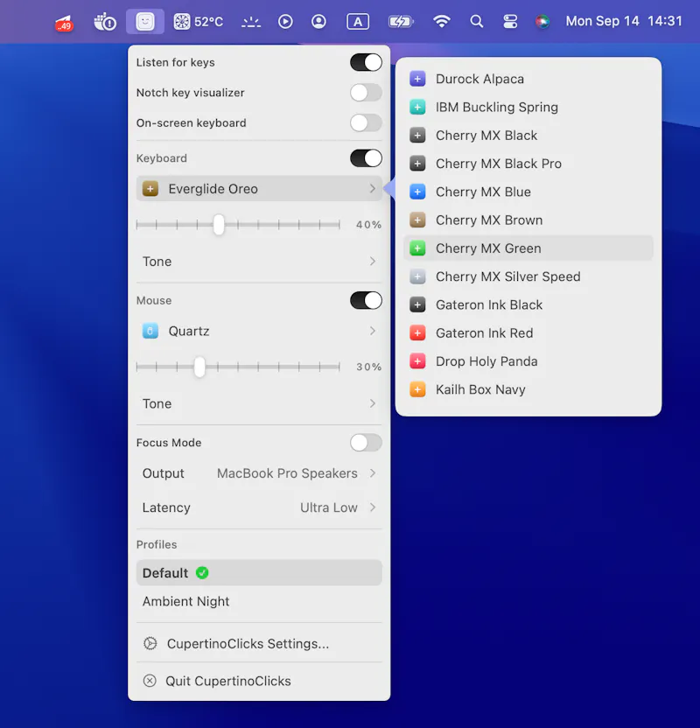Viewport: 700px width, 728px height.
Task: Choose IBM Buckling Spring sound
Action: tap(528, 108)
